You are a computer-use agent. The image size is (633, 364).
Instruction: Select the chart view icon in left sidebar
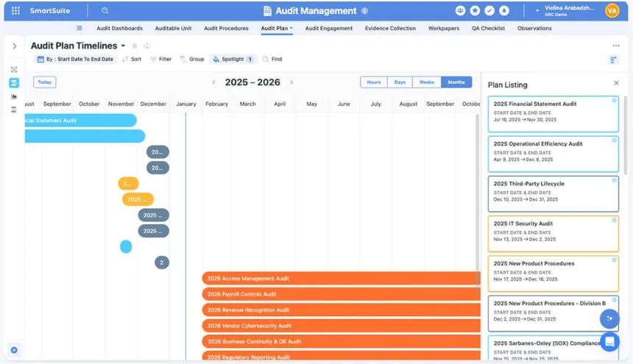(14, 96)
